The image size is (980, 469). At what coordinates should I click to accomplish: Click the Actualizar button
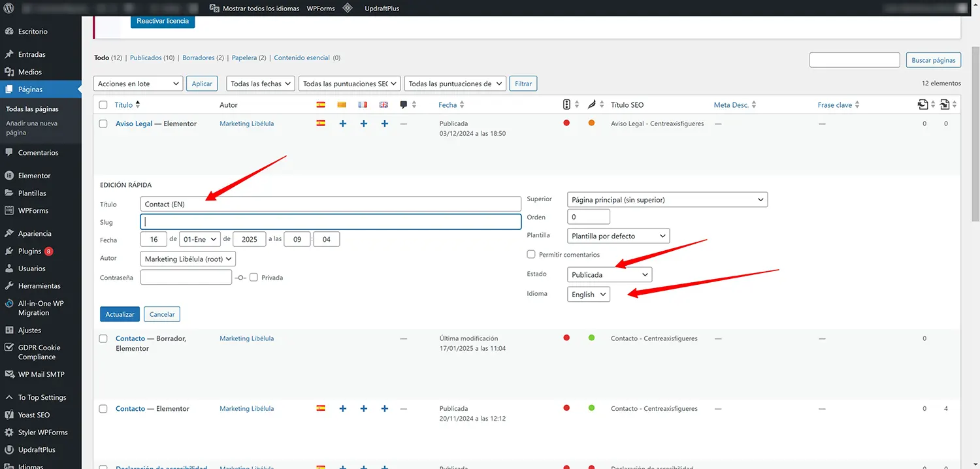coord(120,314)
